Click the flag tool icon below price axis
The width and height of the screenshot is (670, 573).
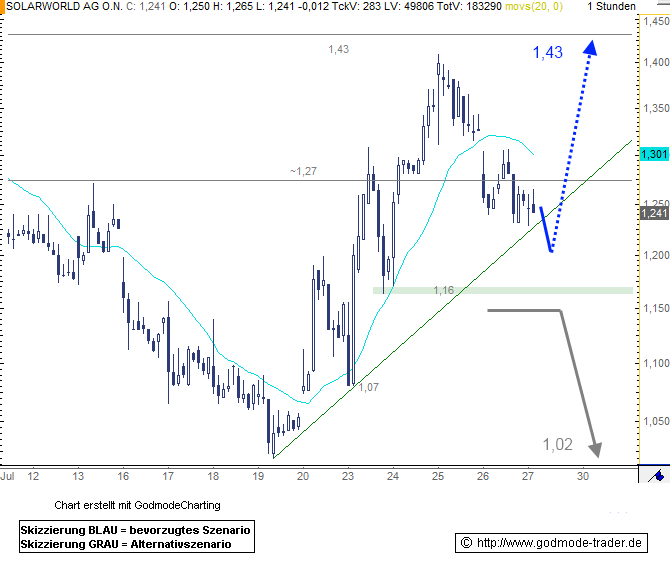(x=655, y=475)
